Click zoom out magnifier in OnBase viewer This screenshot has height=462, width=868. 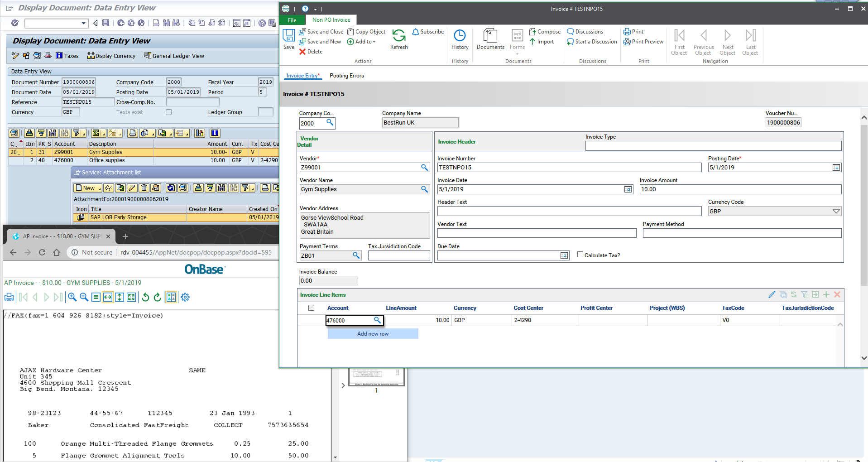(84, 297)
